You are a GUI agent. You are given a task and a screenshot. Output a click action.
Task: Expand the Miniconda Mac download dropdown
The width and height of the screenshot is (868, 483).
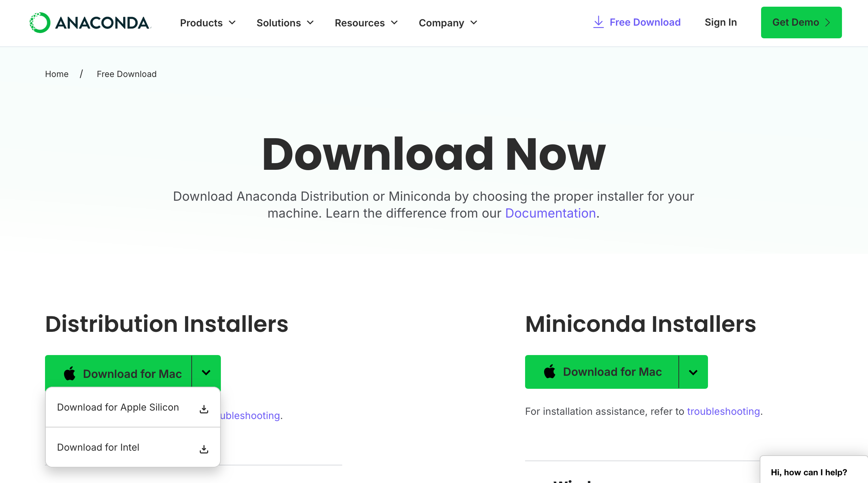click(x=693, y=372)
